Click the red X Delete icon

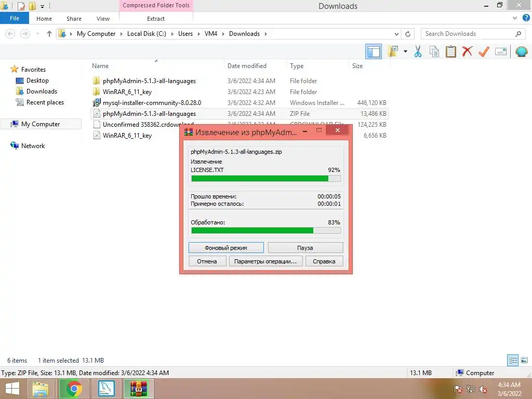coord(467,51)
